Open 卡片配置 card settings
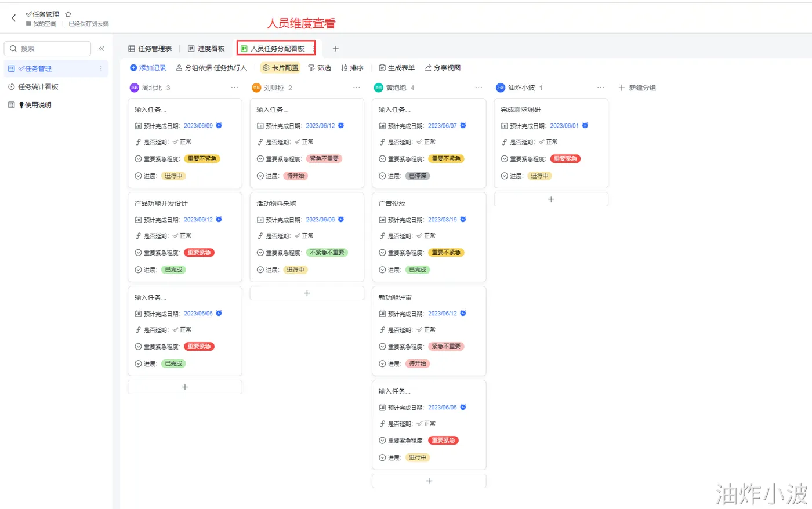This screenshot has height=509, width=812. click(280, 68)
